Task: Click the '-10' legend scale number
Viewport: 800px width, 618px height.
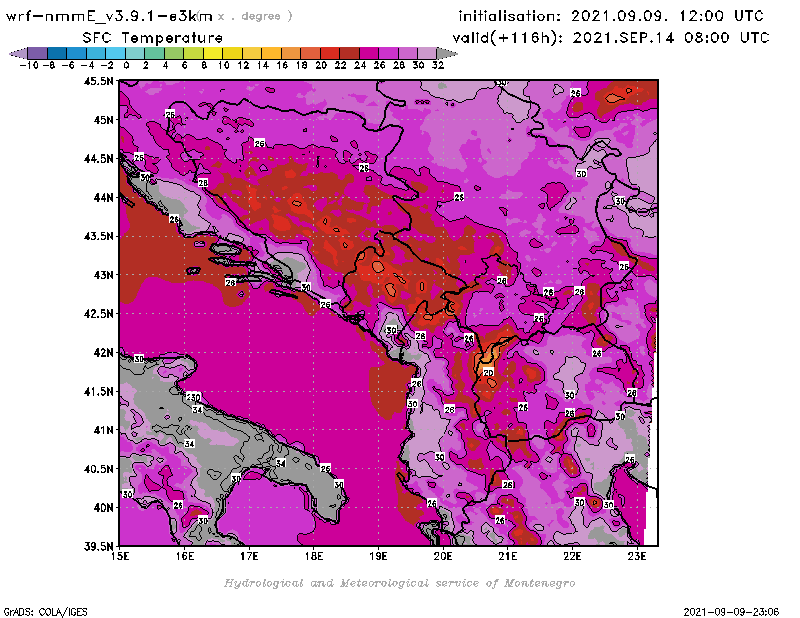Action: 29,65
